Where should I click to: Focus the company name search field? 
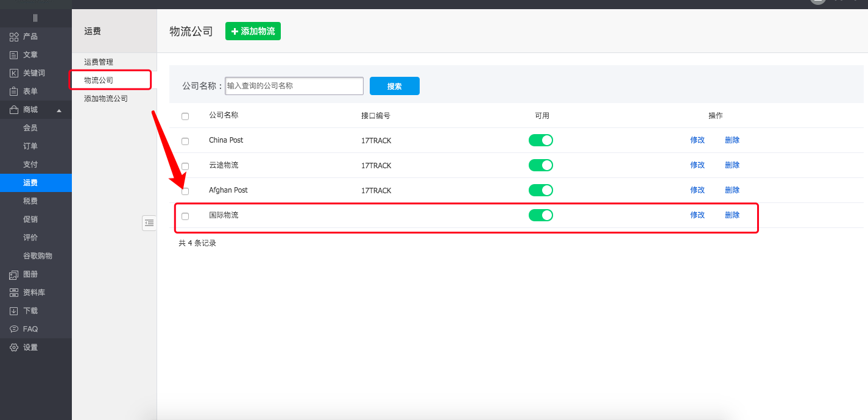pos(294,86)
